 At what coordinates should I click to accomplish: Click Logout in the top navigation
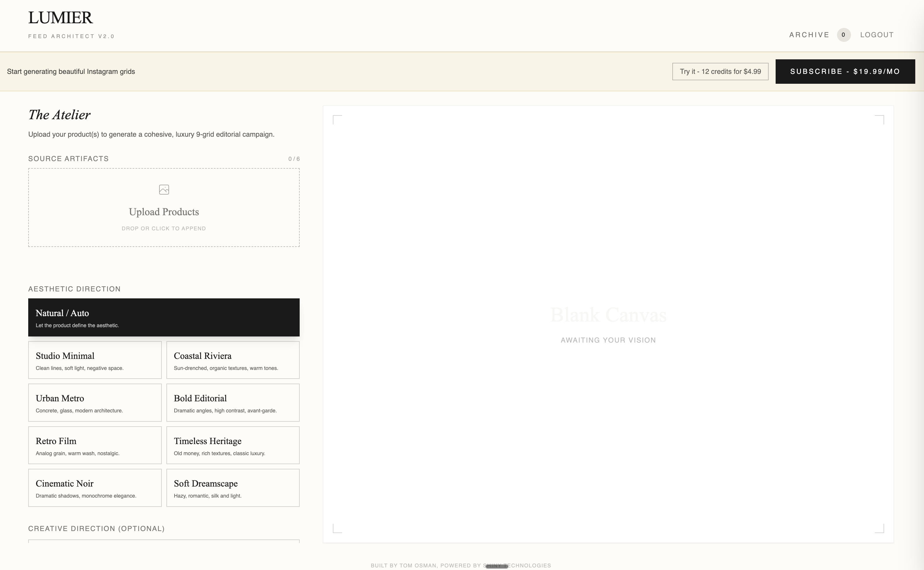(x=877, y=35)
